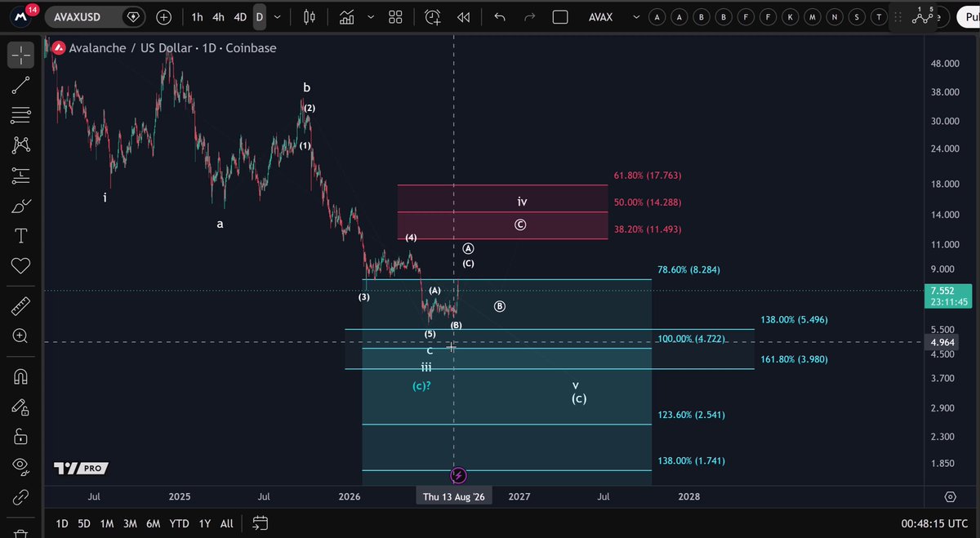Select the Text annotation tool

tap(20, 236)
